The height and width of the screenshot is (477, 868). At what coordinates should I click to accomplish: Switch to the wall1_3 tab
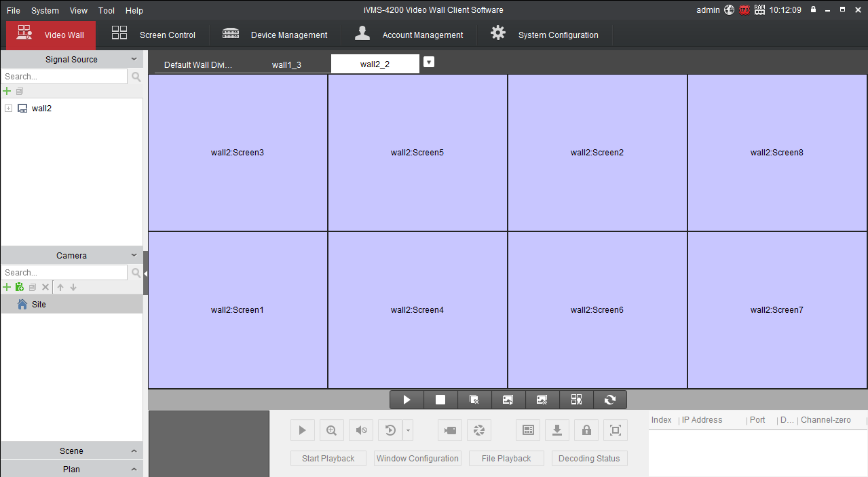pos(286,65)
